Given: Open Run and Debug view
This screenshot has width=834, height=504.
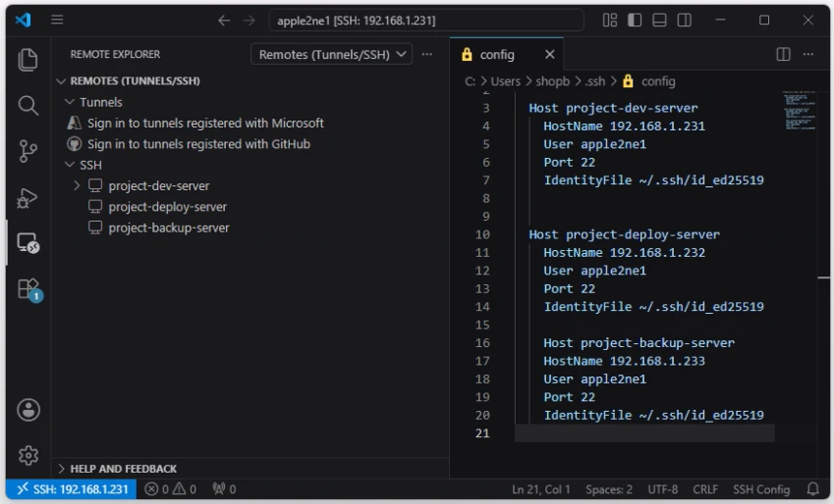Looking at the screenshot, I should click(28, 198).
